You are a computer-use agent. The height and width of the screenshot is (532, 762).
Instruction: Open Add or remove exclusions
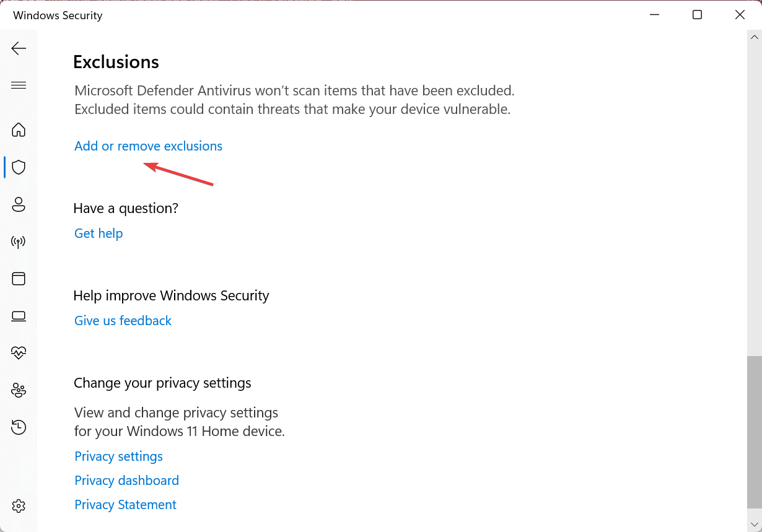click(x=148, y=146)
